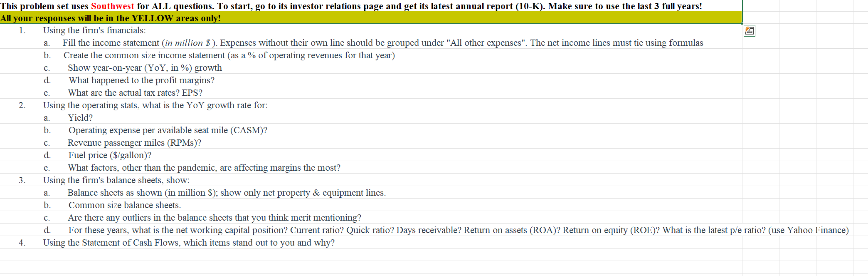Click question number "2." cell
Screen dimensions: 868x276
click(22, 105)
